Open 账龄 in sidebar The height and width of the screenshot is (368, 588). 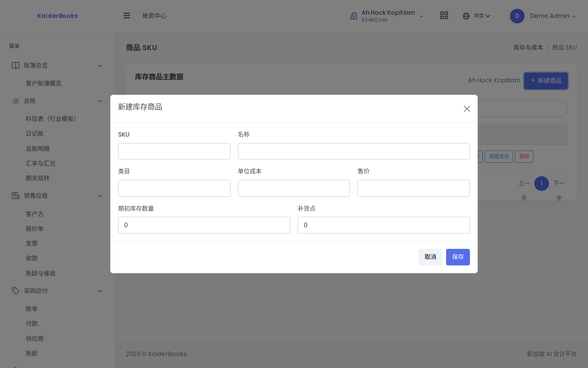click(x=32, y=353)
